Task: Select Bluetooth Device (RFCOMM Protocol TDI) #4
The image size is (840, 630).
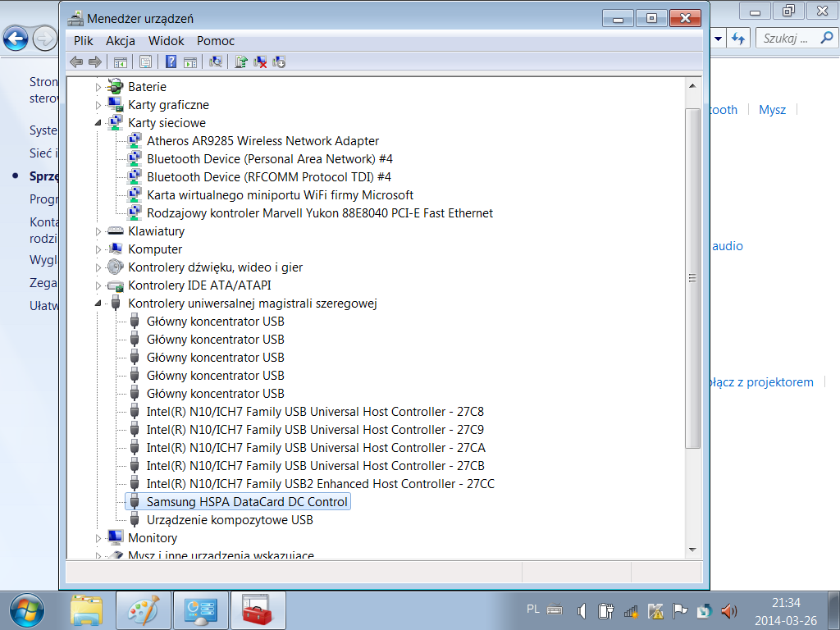Action: (269, 177)
